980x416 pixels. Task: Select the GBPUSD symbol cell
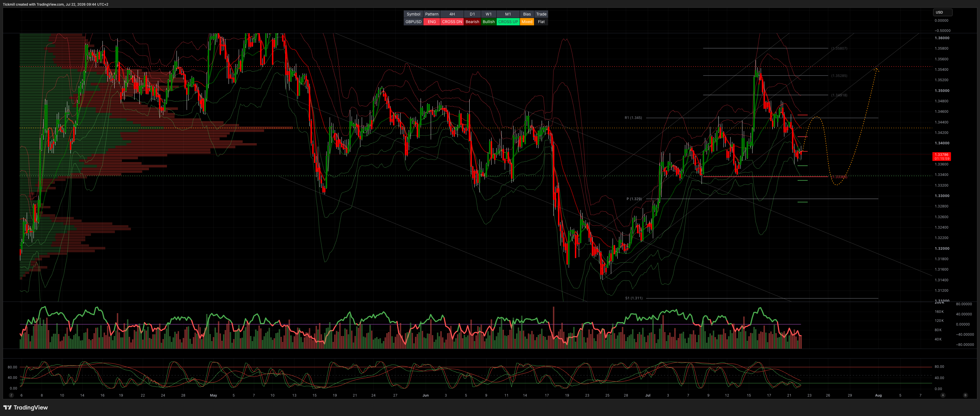click(413, 22)
